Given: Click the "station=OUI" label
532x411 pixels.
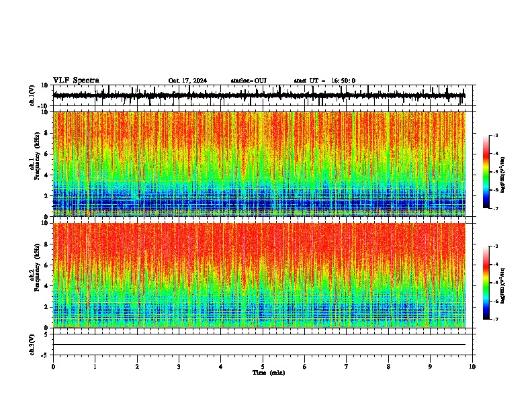Looking at the screenshot, I should (x=249, y=81).
